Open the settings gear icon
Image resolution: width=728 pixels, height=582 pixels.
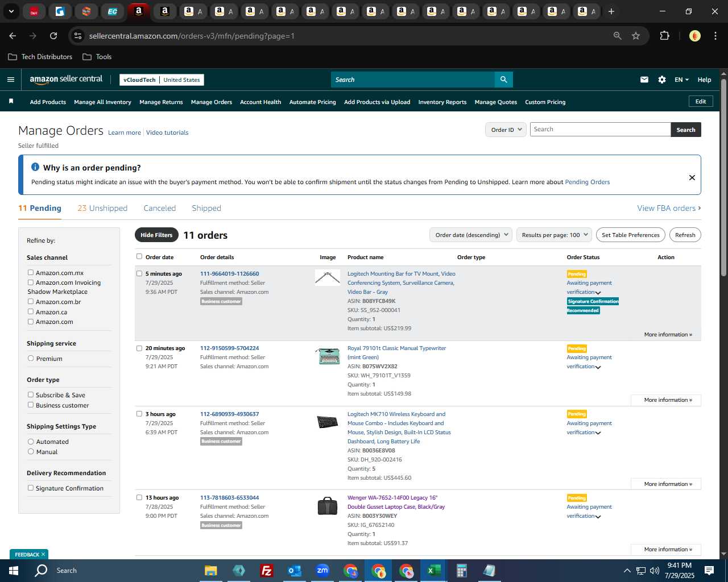pos(662,80)
